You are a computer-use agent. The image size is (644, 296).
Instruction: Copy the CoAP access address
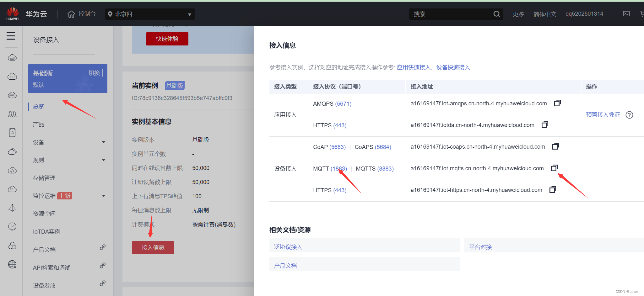click(x=555, y=146)
